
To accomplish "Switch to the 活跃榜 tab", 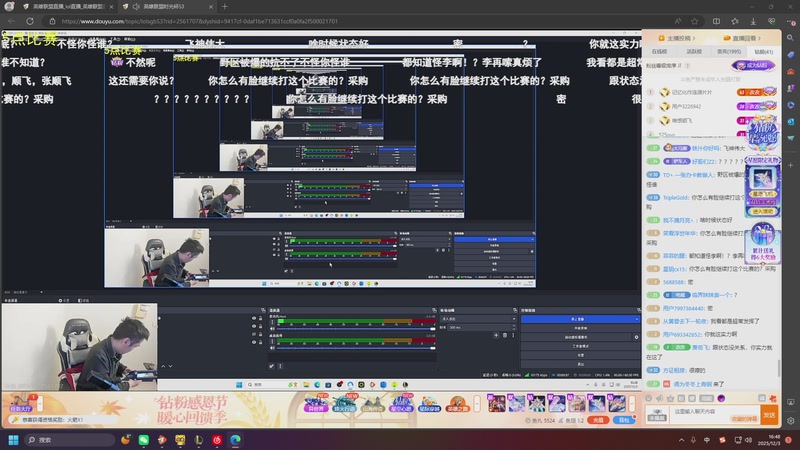I will coord(694,52).
